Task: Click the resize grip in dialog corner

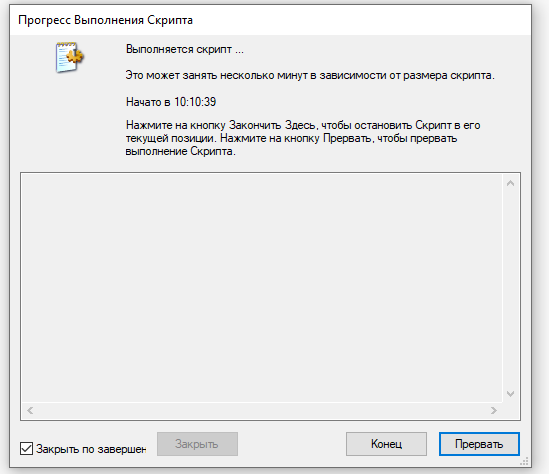Action: [524, 461]
